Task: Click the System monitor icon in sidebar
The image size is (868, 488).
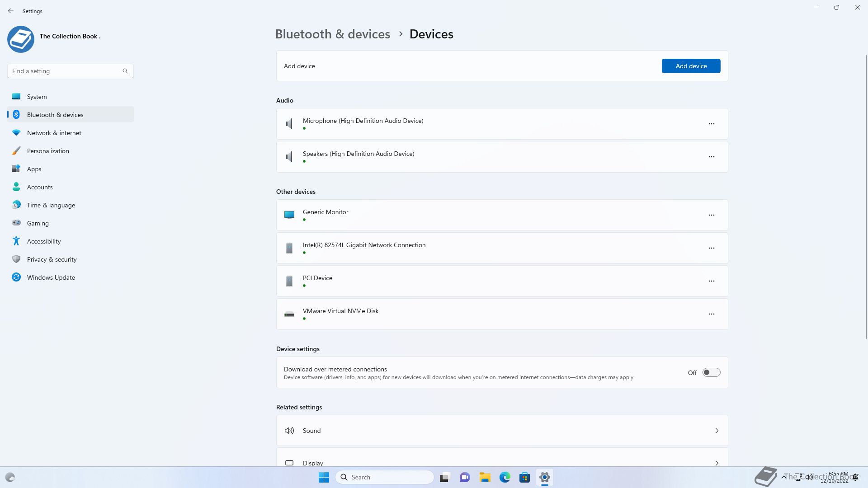Action: click(16, 96)
